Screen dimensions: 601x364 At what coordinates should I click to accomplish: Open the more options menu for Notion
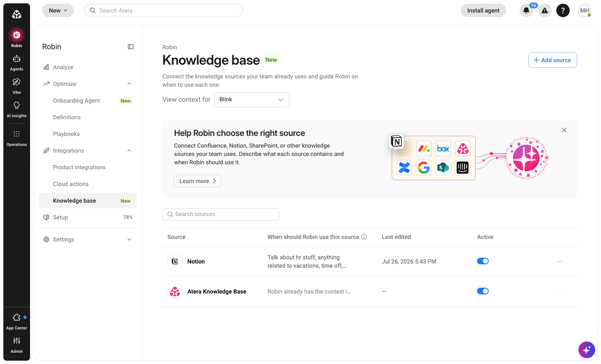pyautogui.click(x=560, y=261)
